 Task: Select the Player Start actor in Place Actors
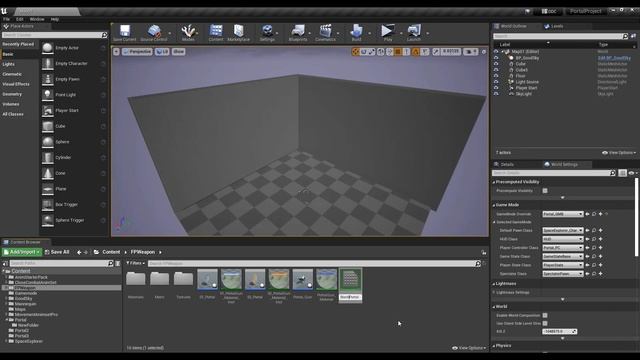(73, 111)
